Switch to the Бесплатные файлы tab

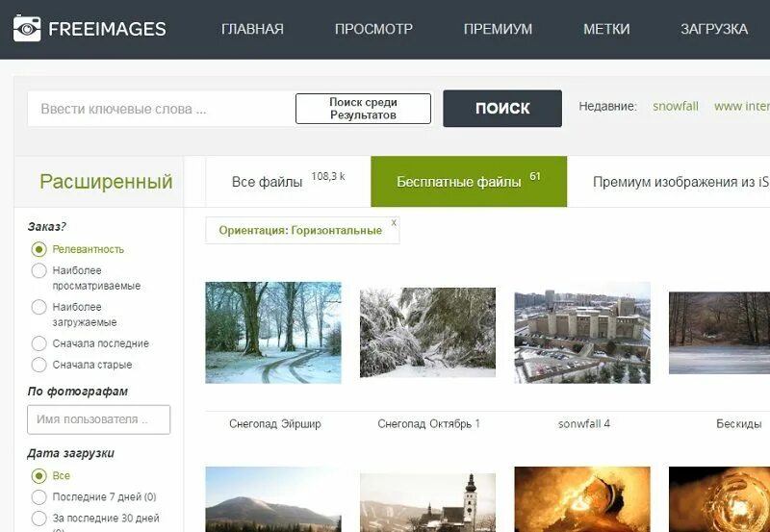point(469,182)
